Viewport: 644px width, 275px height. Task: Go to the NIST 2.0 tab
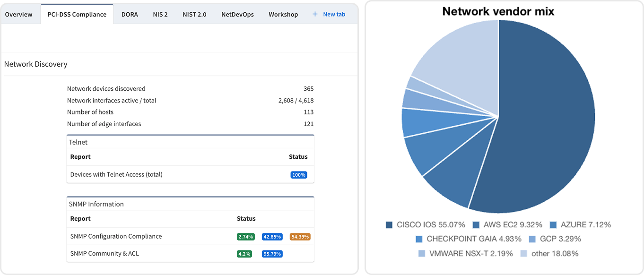[x=194, y=14]
